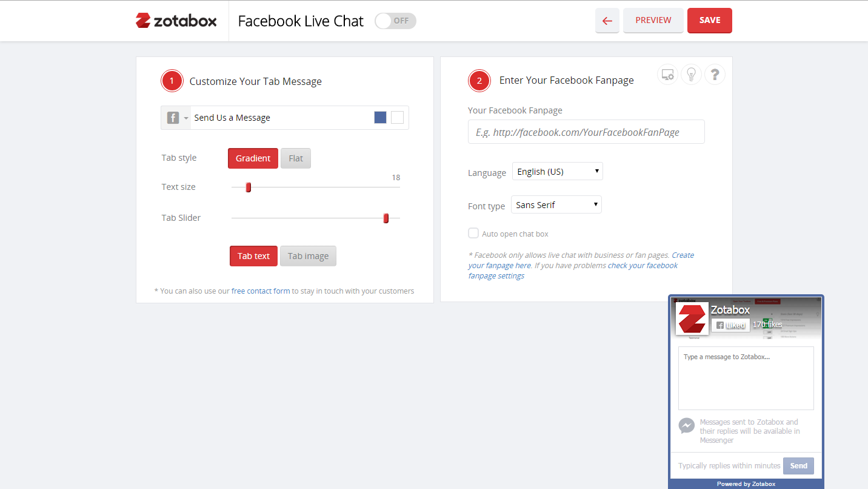868x489 pixels.
Task: Click the Tab Slider handle
Action: tap(386, 218)
